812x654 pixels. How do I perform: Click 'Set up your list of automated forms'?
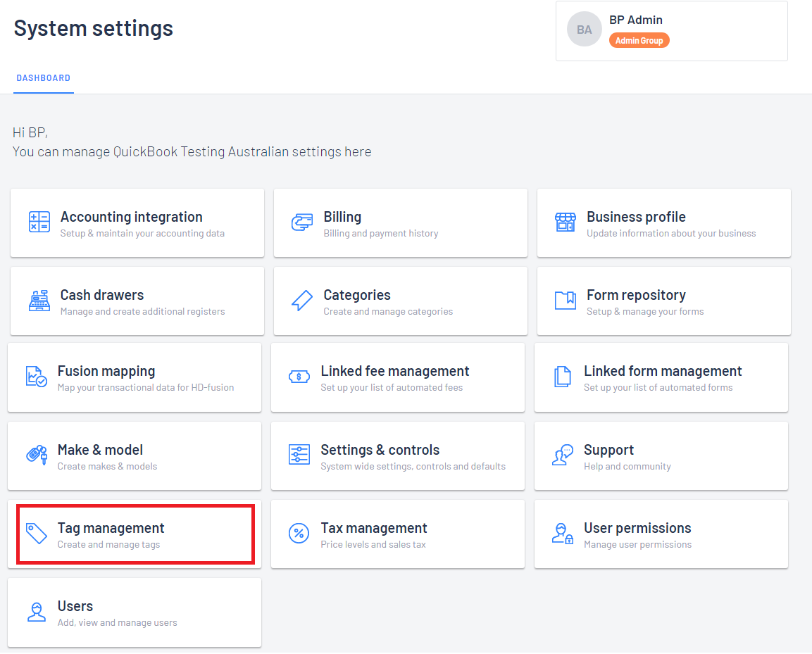point(658,388)
